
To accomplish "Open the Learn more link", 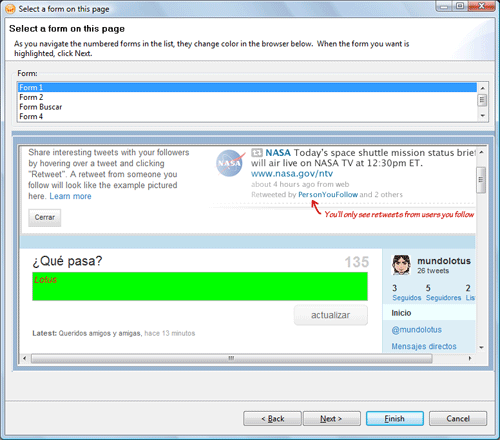I will coord(70,196).
